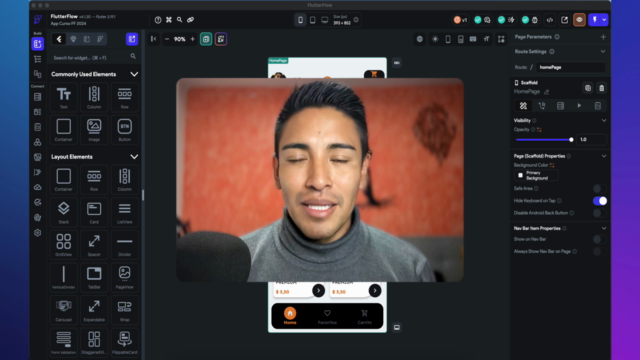The height and width of the screenshot is (360, 640).
Task: Open the play/animations tab in Scaffold panel
Action: [579, 106]
